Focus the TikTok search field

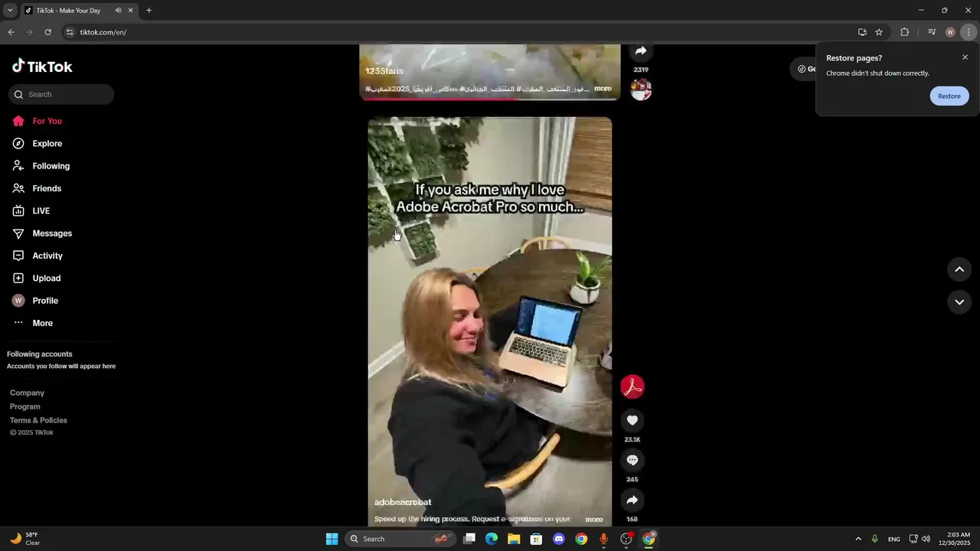click(x=61, y=94)
